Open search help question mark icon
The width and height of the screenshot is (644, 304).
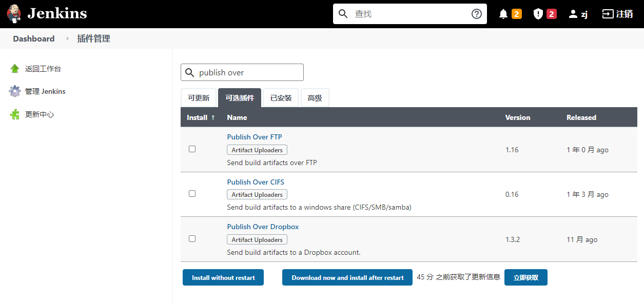477,14
